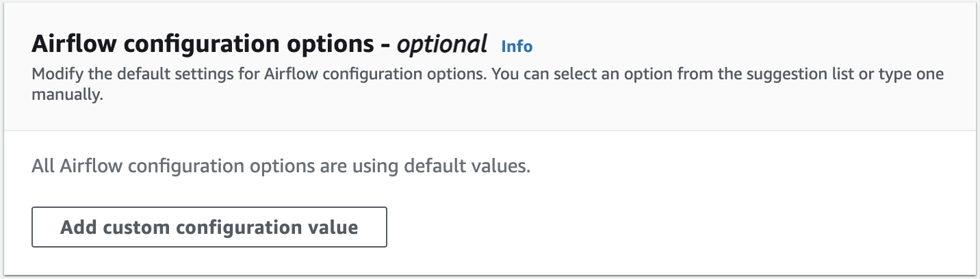Click the blue Info help text

click(517, 46)
